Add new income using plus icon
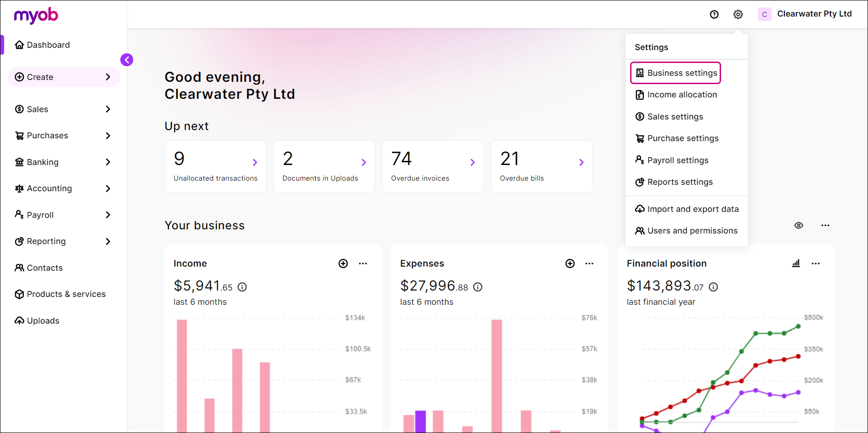Viewport: 868px width, 433px height. (343, 263)
